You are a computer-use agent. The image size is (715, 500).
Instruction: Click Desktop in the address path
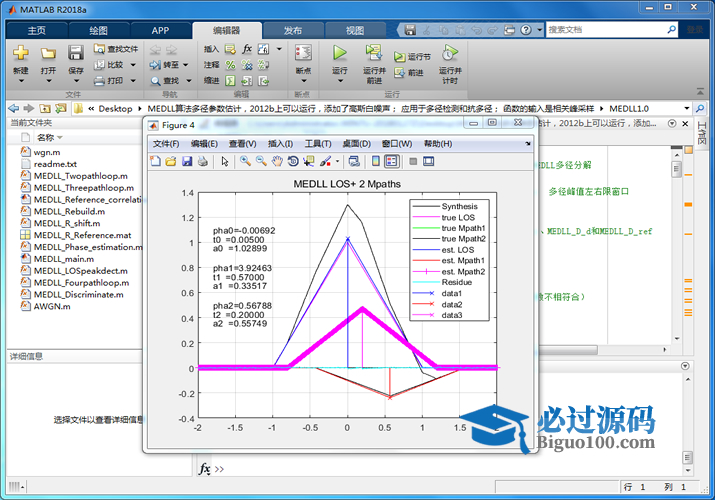115,108
